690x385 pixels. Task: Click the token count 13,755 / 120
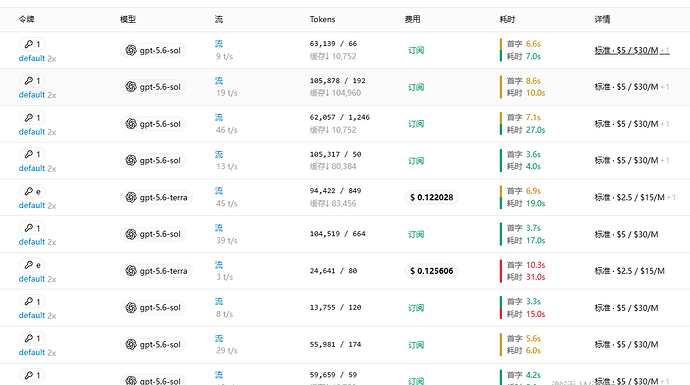coord(335,307)
